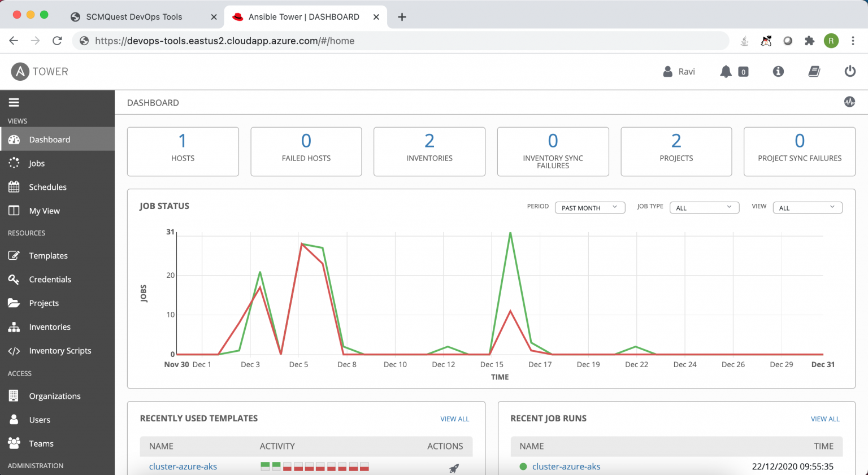
Task: Launch cluster-azure-aks with the rocket icon
Action: pyautogui.click(x=453, y=467)
